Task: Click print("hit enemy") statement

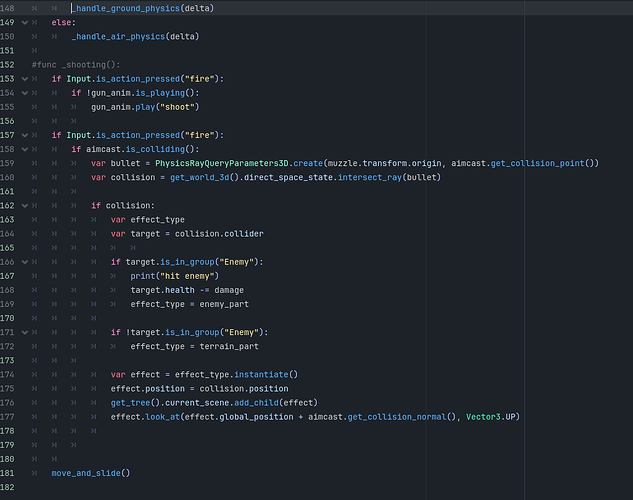Action: coord(174,276)
